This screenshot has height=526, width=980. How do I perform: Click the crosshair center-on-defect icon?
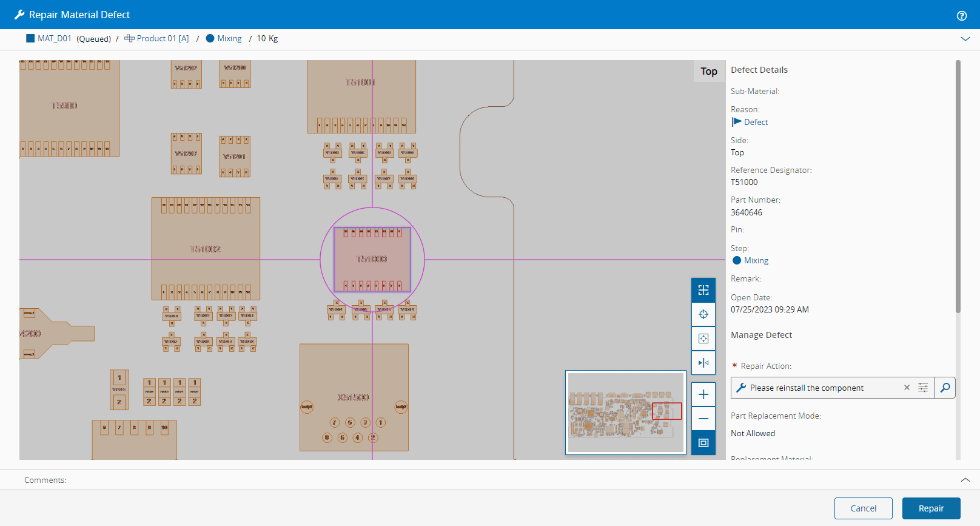(703, 314)
